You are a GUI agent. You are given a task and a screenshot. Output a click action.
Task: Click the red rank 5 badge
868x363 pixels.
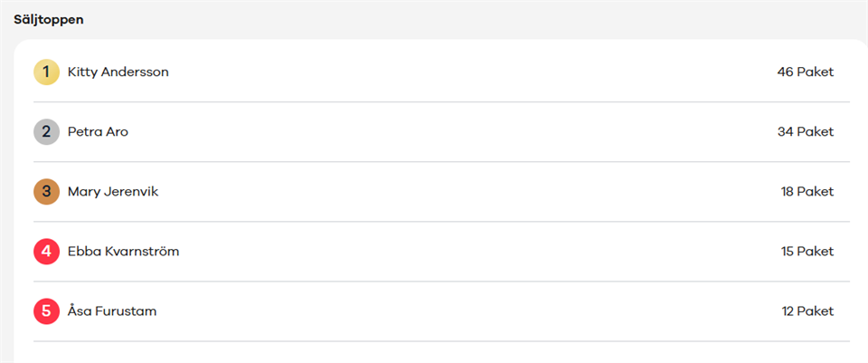pyautogui.click(x=46, y=310)
